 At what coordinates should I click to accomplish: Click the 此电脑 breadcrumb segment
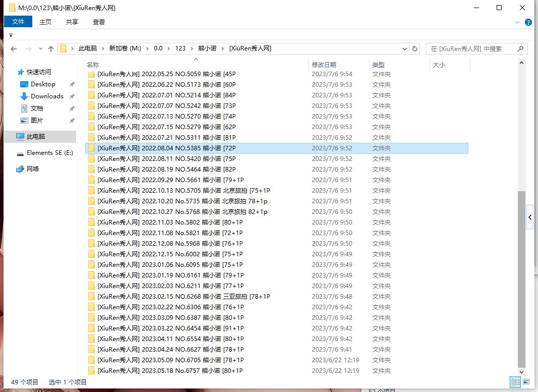[88, 48]
